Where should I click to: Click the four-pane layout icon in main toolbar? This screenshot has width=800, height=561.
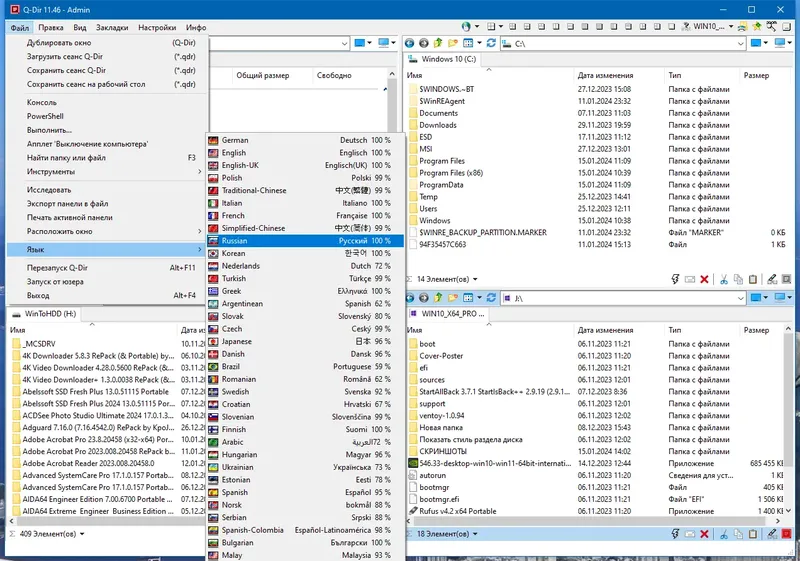click(491, 27)
